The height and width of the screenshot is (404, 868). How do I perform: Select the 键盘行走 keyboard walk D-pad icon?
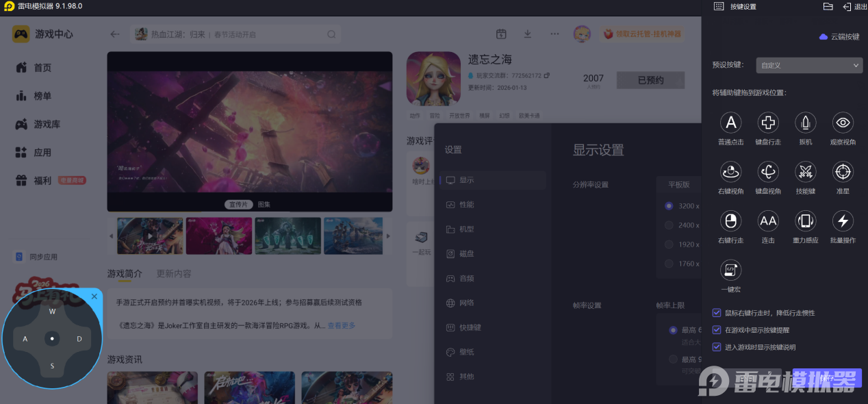(x=768, y=123)
